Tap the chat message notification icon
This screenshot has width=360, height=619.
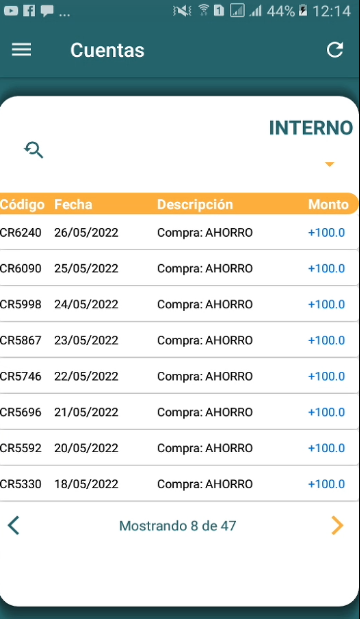(x=47, y=11)
